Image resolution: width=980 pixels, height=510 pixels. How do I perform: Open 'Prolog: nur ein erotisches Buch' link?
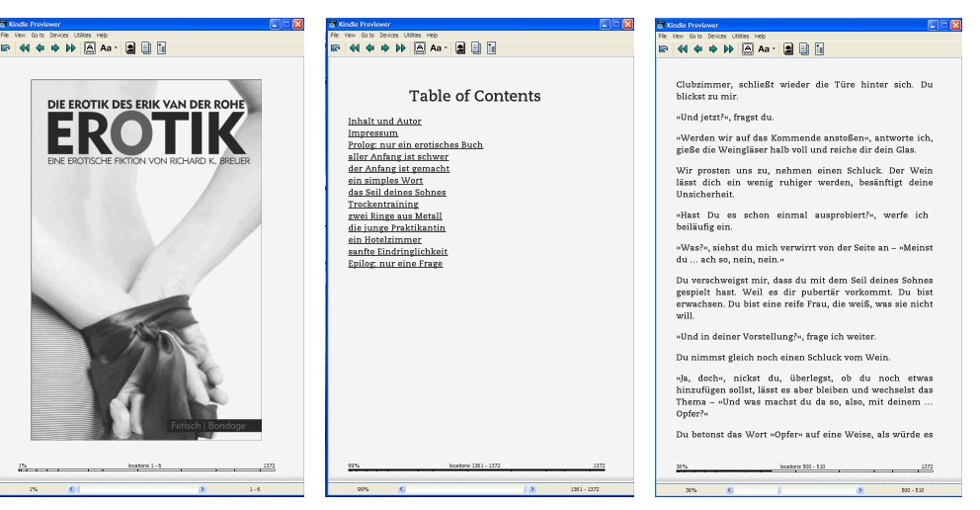coord(415,144)
